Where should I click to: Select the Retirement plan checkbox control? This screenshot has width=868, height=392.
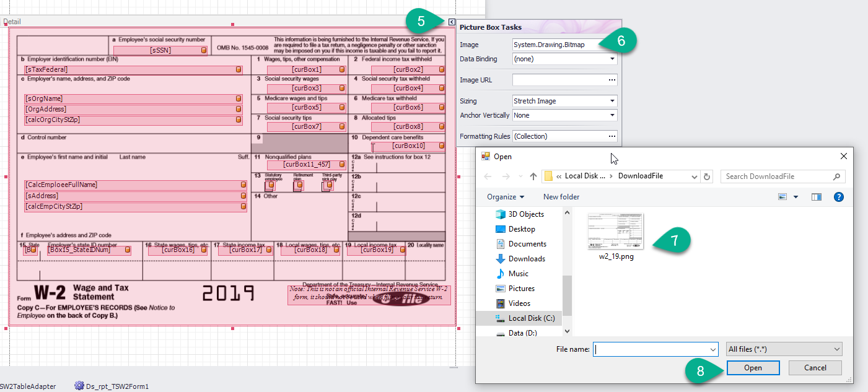click(x=297, y=186)
